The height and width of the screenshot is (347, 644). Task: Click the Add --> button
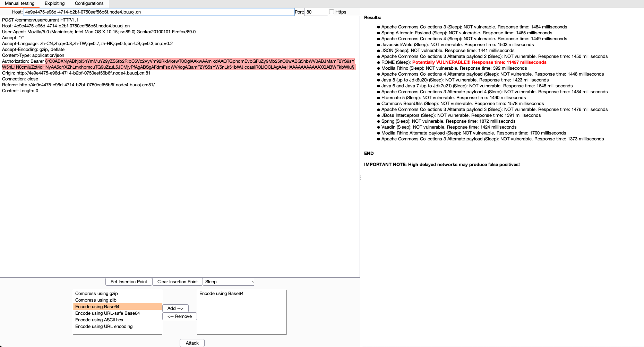(175, 309)
